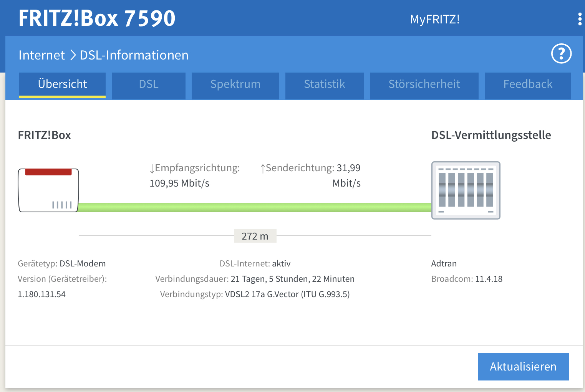
Task: Click the Adtran vendor name
Action: 444,264
